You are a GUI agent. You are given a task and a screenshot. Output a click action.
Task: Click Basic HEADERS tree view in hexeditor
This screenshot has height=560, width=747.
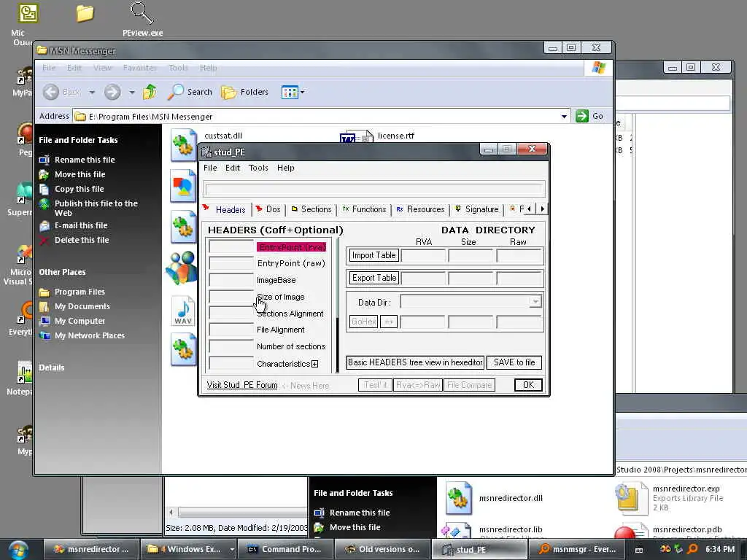[415, 362]
